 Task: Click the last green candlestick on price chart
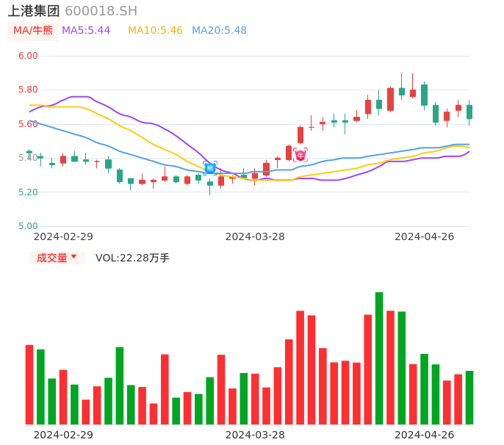pyautogui.click(x=469, y=112)
